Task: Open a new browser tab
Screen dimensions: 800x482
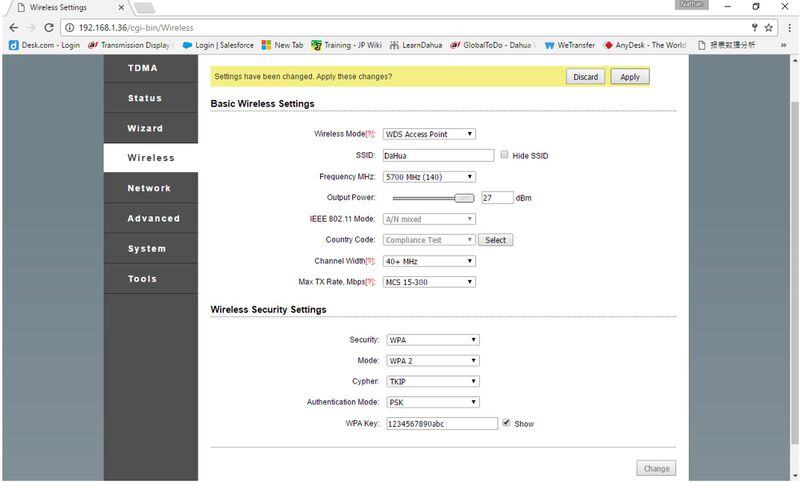Action: 144,8
